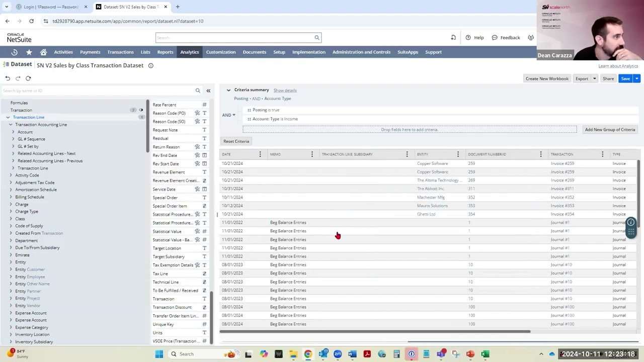Image resolution: width=644 pixels, height=362 pixels.
Task: Open the MEMO column options menu
Action: pyautogui.click(x=312, y=154)
